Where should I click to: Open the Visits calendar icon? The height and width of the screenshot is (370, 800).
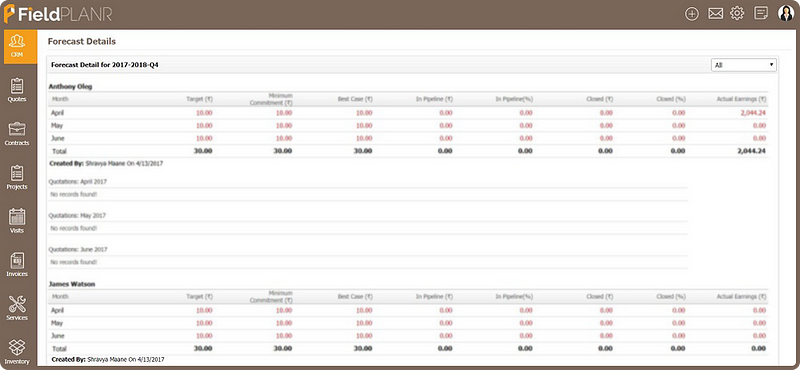click(17, 221)
